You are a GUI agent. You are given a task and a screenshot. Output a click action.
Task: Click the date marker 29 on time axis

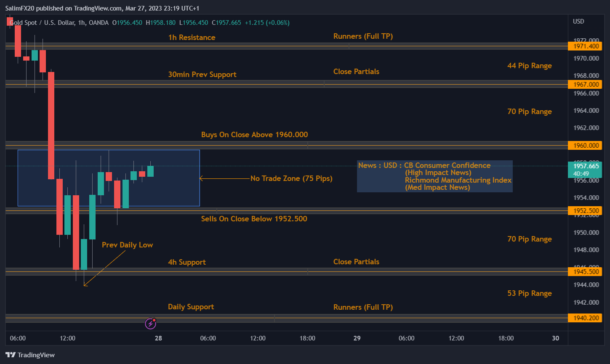pos(357,338)
